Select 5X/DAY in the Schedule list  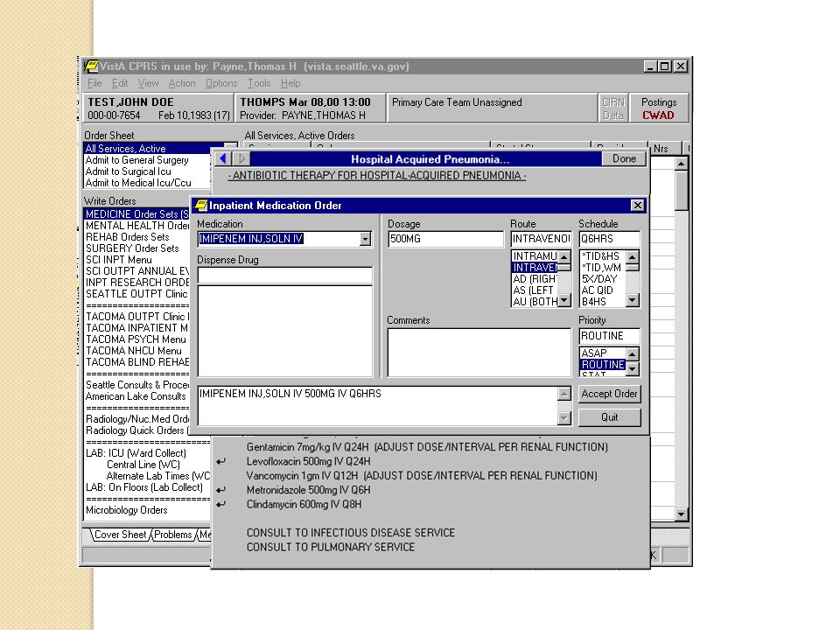603,279
